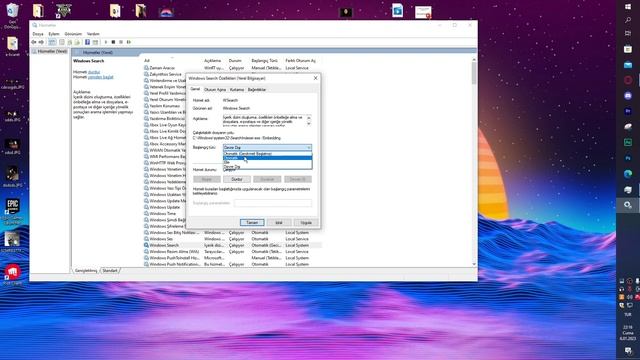640x360 pixels.
Task: Open Photoshop from the taskbar
Action: pyautogui.click(x=628, y=158)
